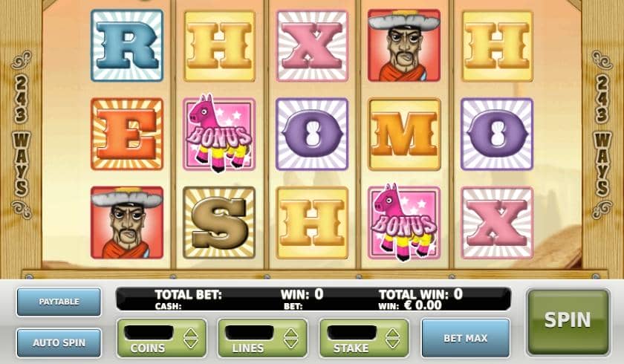This screenshot has height=364, width=624.
Task: Start Auto Spin mode
Action: pyautogui.click(x=59, y=342)
